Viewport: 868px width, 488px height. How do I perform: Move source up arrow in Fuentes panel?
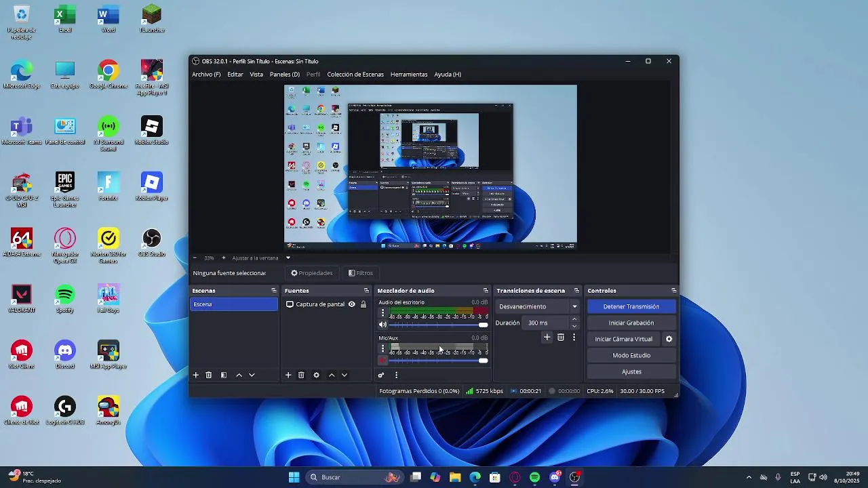[332, 375]
